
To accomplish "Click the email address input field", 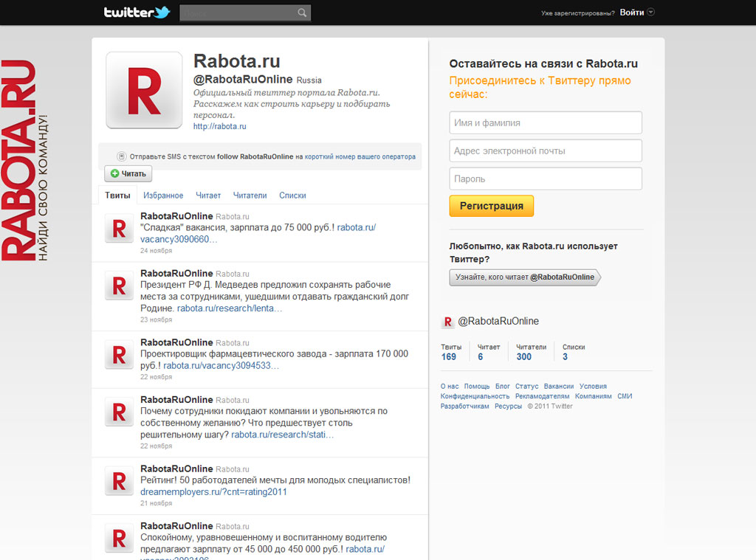I will pos(545,151).
